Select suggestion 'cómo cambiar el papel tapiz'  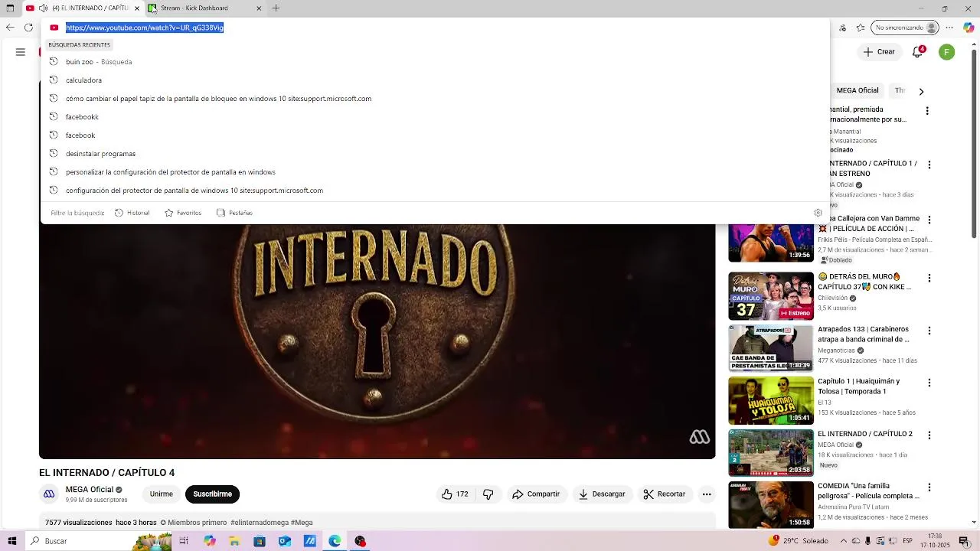pos(435,99)
